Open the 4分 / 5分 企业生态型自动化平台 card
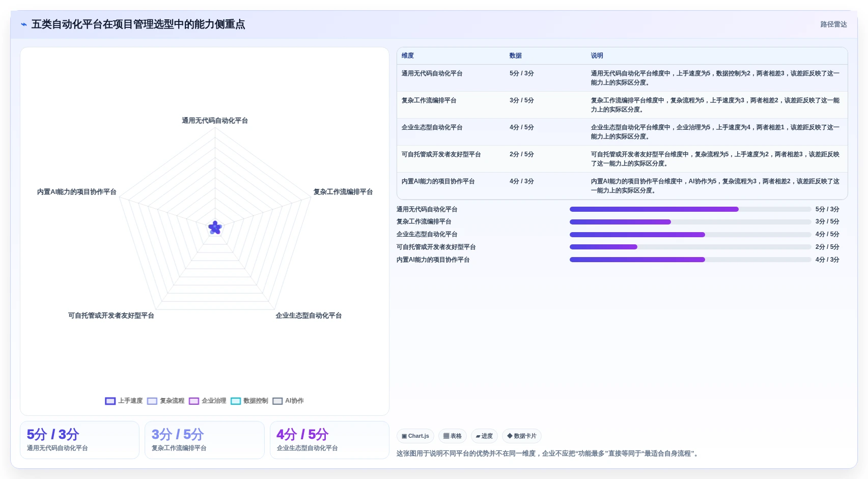Image resolution: width=868 pixels, height=479 pixels. point(329,440)
